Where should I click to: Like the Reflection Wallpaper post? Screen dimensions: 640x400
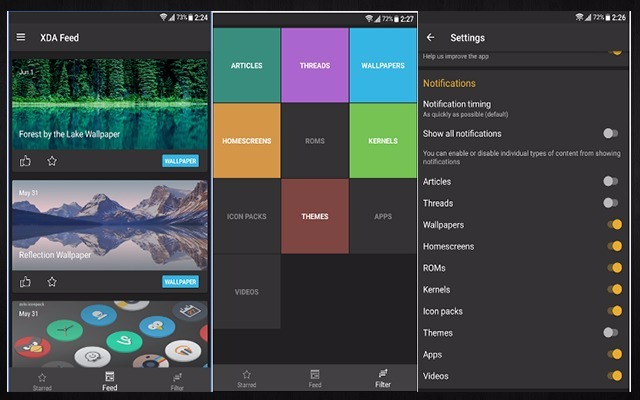pyautogui.click(x=26, y=282)
